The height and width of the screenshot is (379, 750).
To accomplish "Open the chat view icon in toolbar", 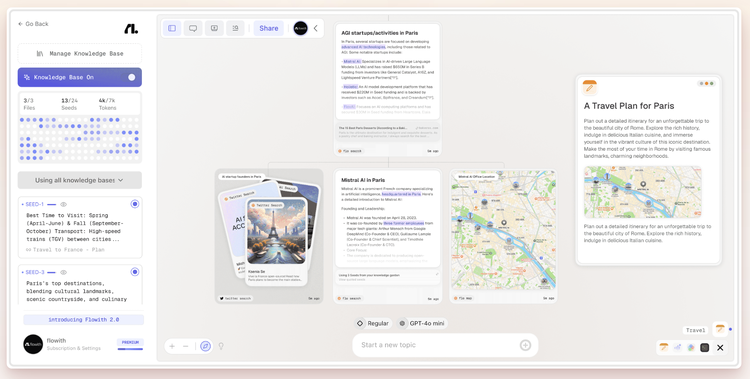I will click(x=193, y=28).
